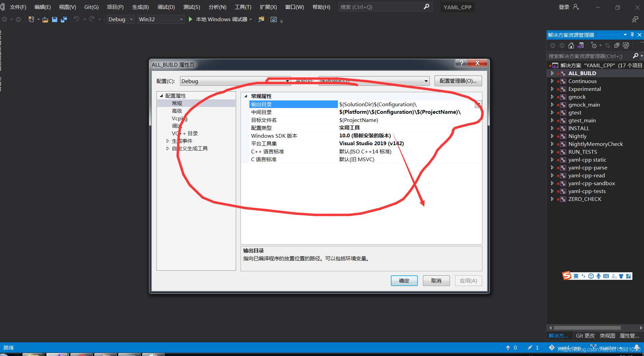
Task: Click the Home icon in Solution Explorer
Action: pos(571,46)
